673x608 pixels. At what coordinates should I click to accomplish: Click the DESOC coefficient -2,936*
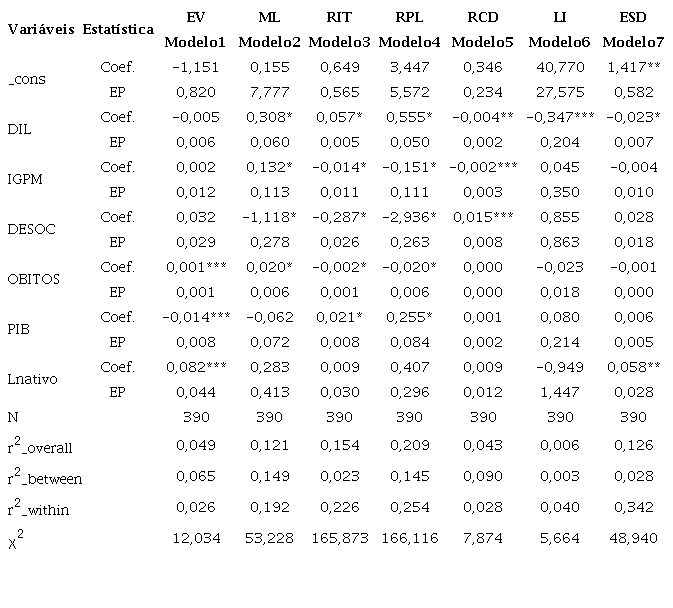tap(411, 217)
